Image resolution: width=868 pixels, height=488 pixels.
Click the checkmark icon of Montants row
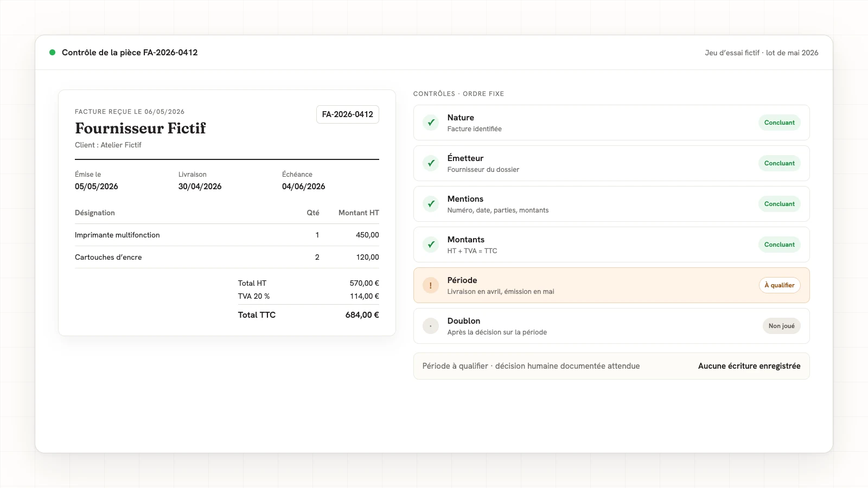point(431,245)
